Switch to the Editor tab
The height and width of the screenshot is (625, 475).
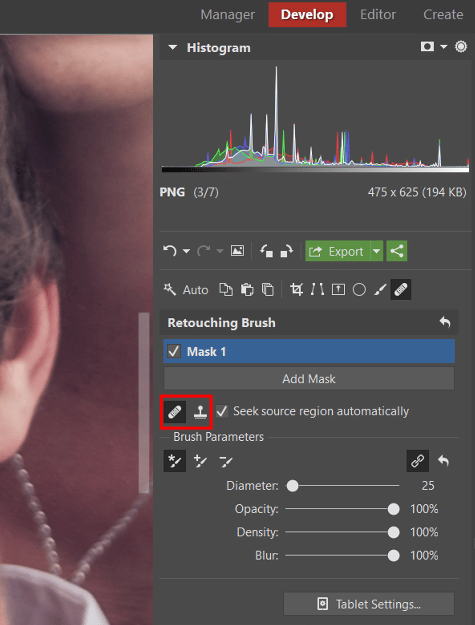click(378, 15)
